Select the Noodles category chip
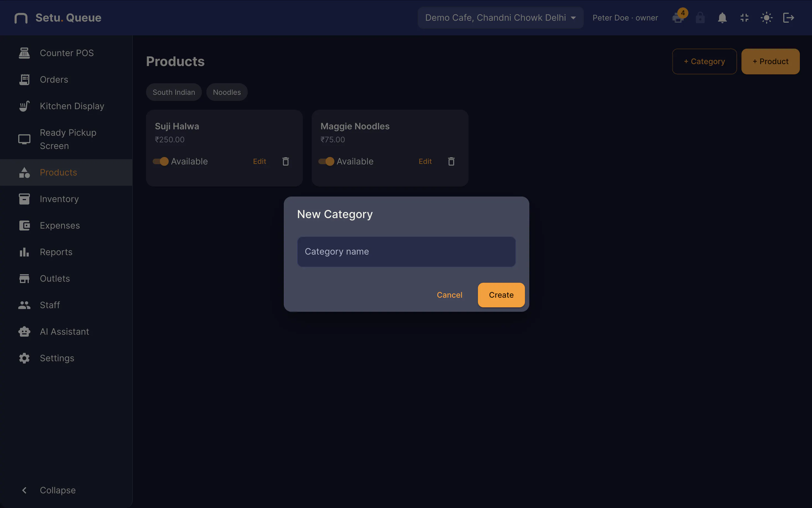Viewport: 812px width, 508px height. coord(227,92)
